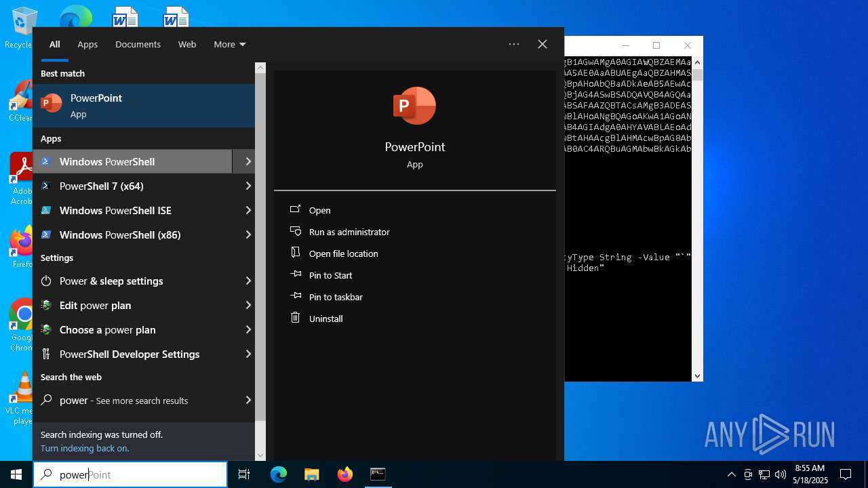This screenshot has height=488, width=868.
Task: Expand PowerShell Developer Settings arrow
Action: pos(248,354)
